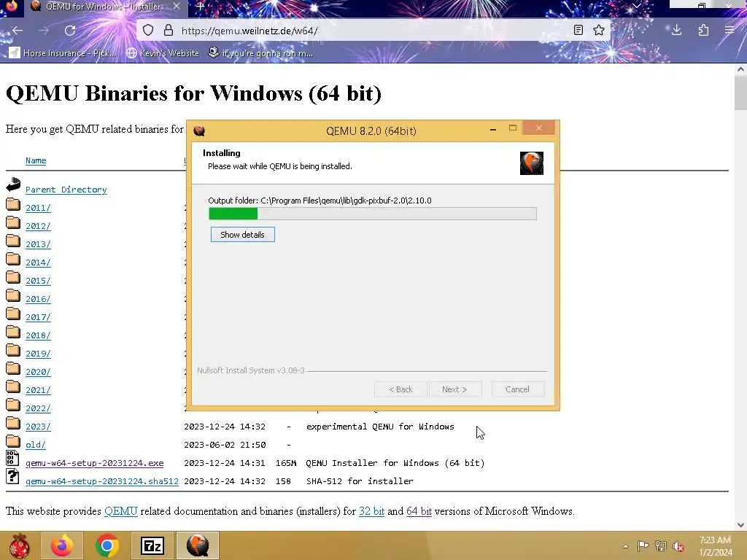Follow the 64 bit link in footer text

[419, 511]
